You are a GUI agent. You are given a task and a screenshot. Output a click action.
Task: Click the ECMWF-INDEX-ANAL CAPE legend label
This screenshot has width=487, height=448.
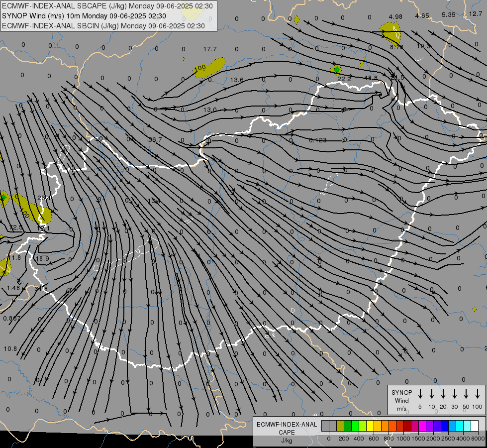coord(287,432)
